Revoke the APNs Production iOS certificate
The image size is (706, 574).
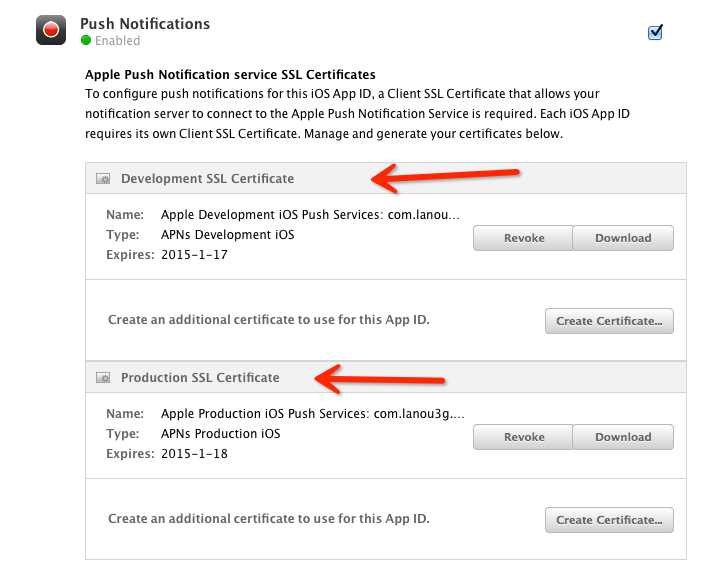pos(523,437)
